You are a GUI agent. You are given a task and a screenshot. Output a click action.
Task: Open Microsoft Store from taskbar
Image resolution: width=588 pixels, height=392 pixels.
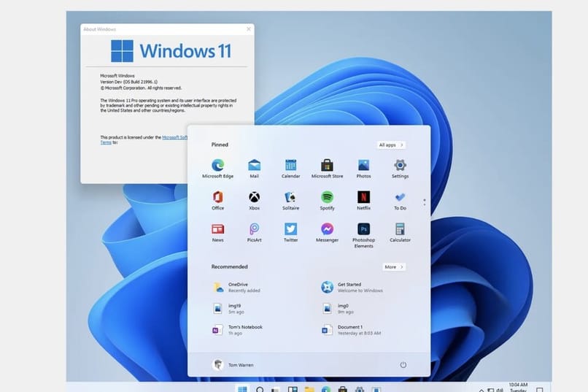coord(342,389)
